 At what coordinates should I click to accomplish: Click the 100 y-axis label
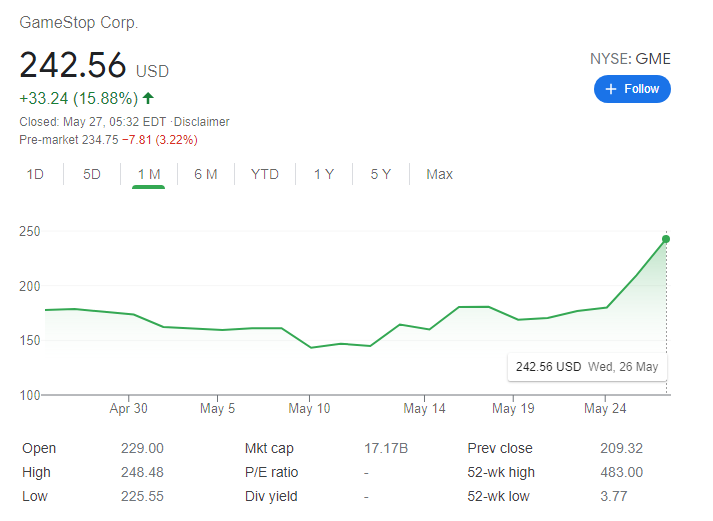pyautogui.click(x=30, y=395)
